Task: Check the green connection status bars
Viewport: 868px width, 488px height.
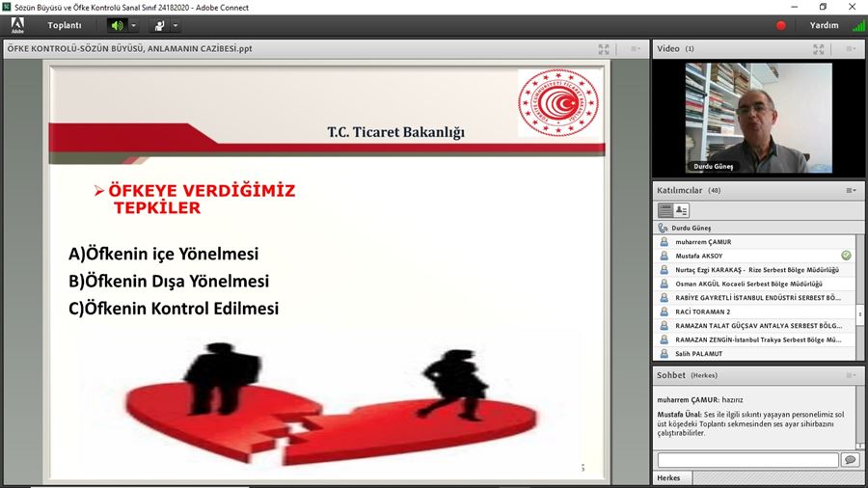Action: 857,25
